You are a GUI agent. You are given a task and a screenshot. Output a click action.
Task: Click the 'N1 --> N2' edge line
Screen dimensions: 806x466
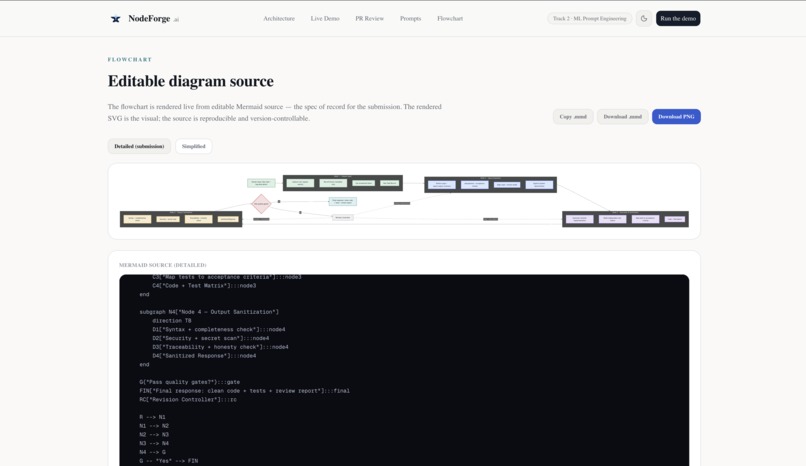point(154,426)
